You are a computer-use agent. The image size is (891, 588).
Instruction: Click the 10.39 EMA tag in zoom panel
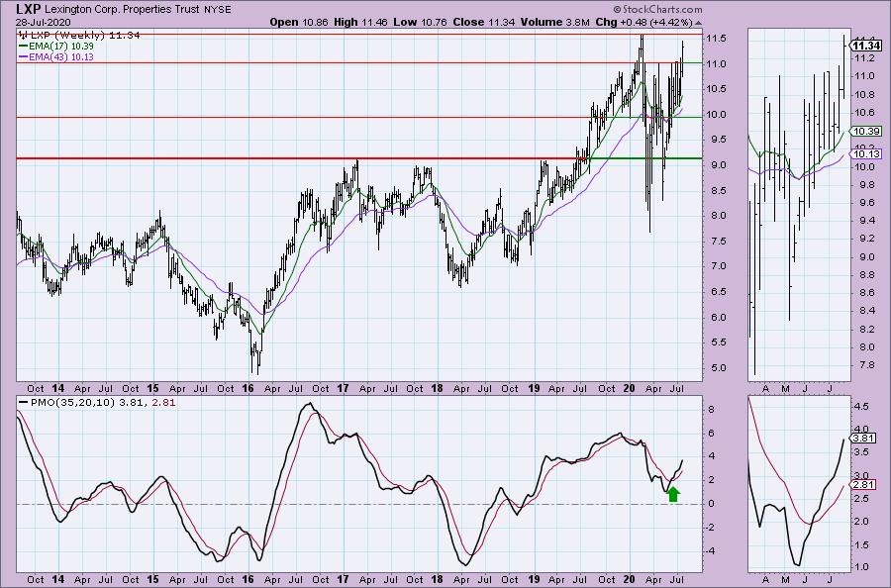coord(867,132)
